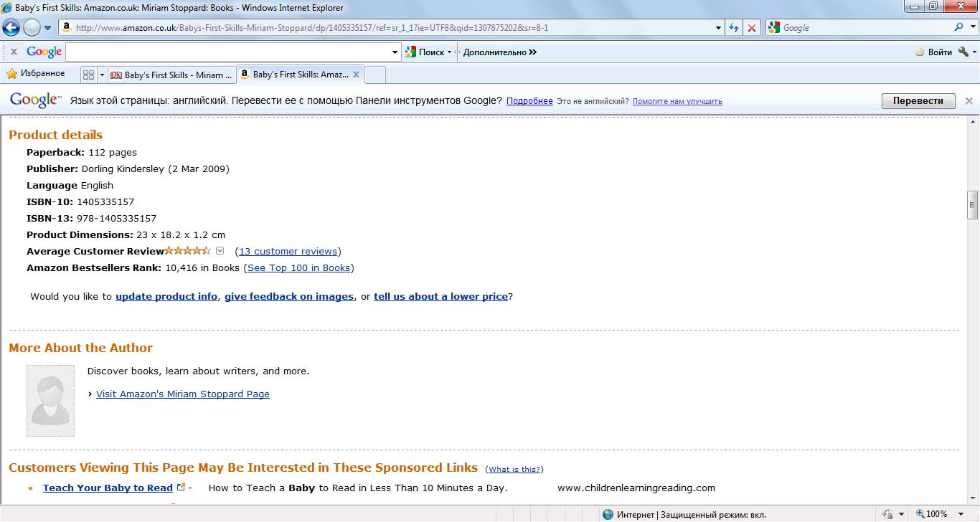Click the author placeholder photo

pos(50,401)
